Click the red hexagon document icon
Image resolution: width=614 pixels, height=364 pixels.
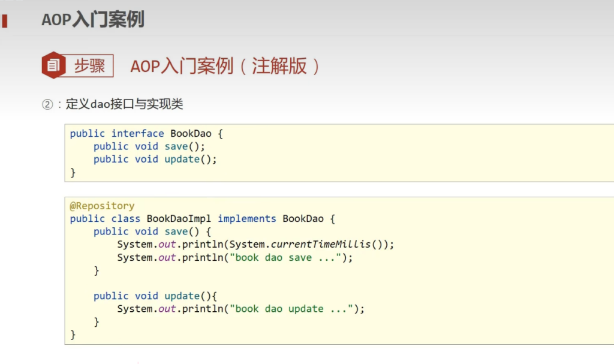[x=53, y=65]
